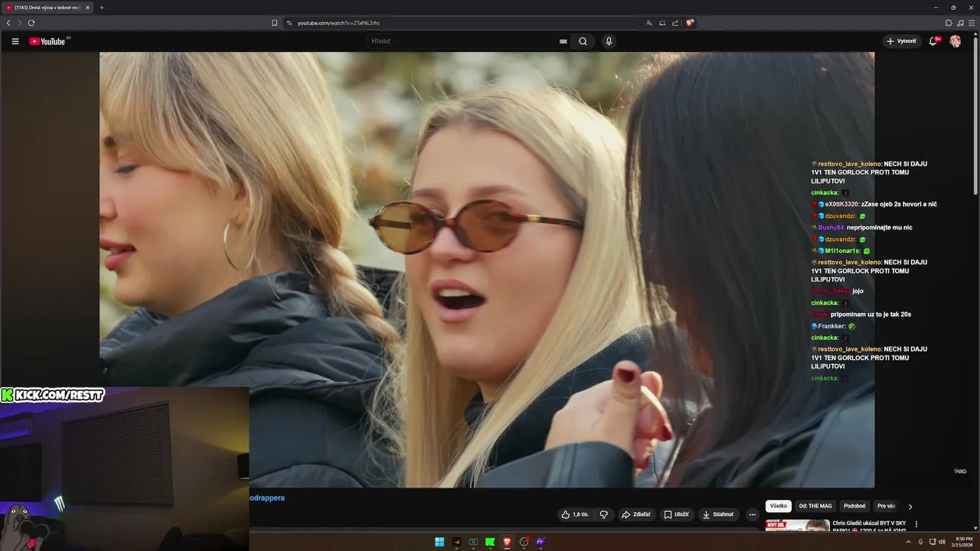Select the Pre vás filter chip
Viewport: 980px width, 551px height.
pos(886,506)
